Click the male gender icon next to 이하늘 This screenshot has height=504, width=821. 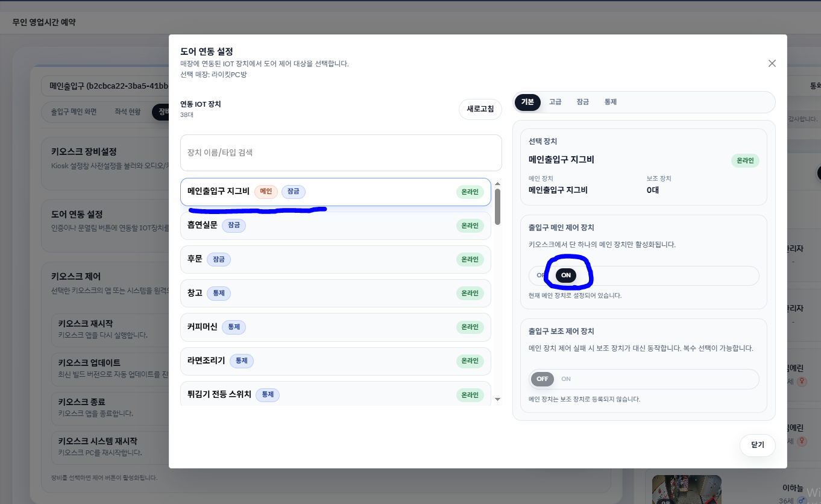pyautogui.click(x=801, y=500)
